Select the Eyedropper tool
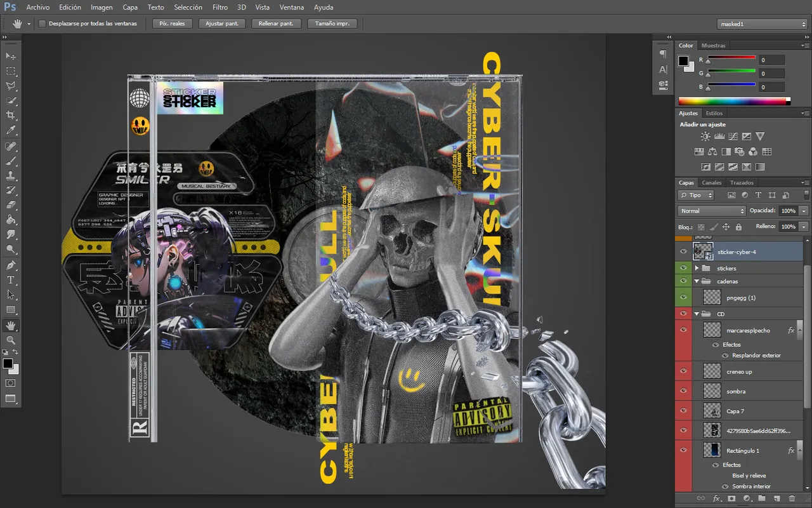The width and height of the screenshot is (812, 508). click(11, 130)
